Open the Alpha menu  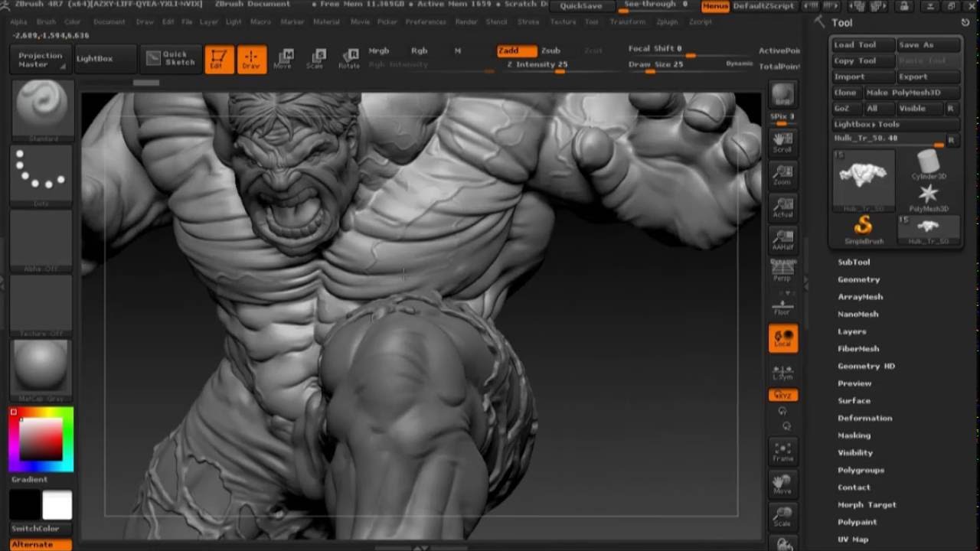[x=18, y=22]
